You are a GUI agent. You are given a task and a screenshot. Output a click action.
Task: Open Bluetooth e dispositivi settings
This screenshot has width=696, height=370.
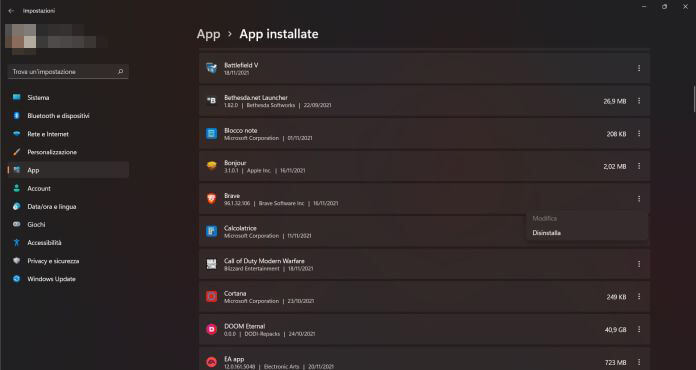68,115
